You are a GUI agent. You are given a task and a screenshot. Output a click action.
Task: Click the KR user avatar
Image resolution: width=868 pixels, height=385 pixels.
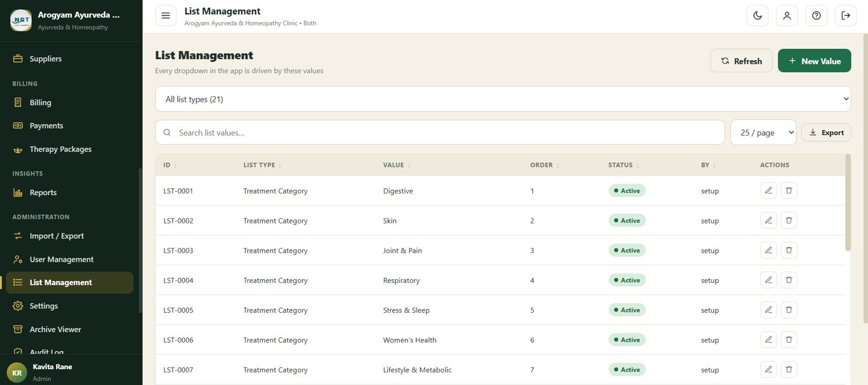17,373
